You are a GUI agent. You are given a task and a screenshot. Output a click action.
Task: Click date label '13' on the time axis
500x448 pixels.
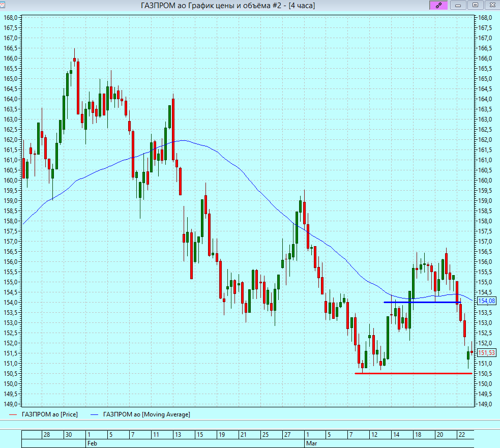point(178,435)
